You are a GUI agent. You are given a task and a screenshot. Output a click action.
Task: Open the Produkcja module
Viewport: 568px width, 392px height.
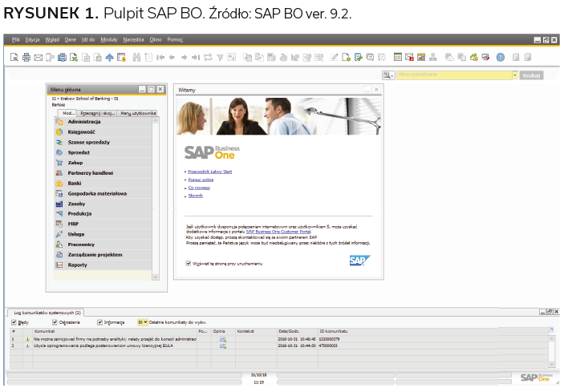103,213
